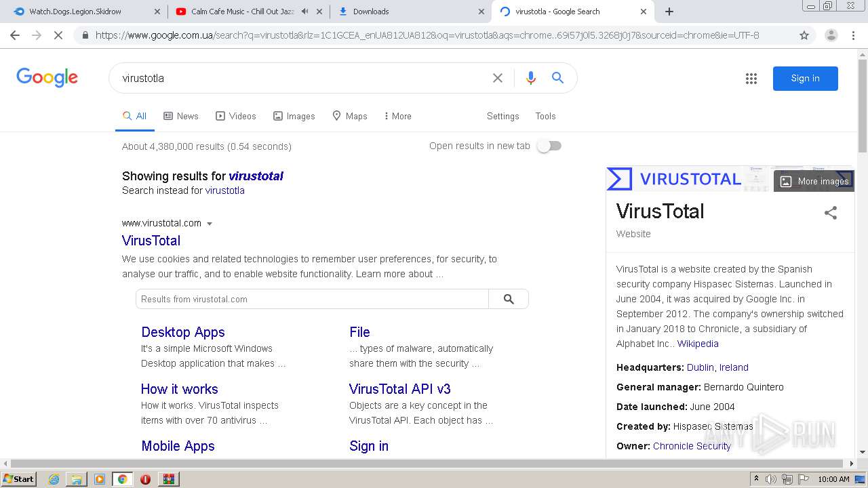Open the VirusTotal API v3 sitelink
Image resolution: width=868 pixels, height=488 pixels.
click(x=400, y=389)
